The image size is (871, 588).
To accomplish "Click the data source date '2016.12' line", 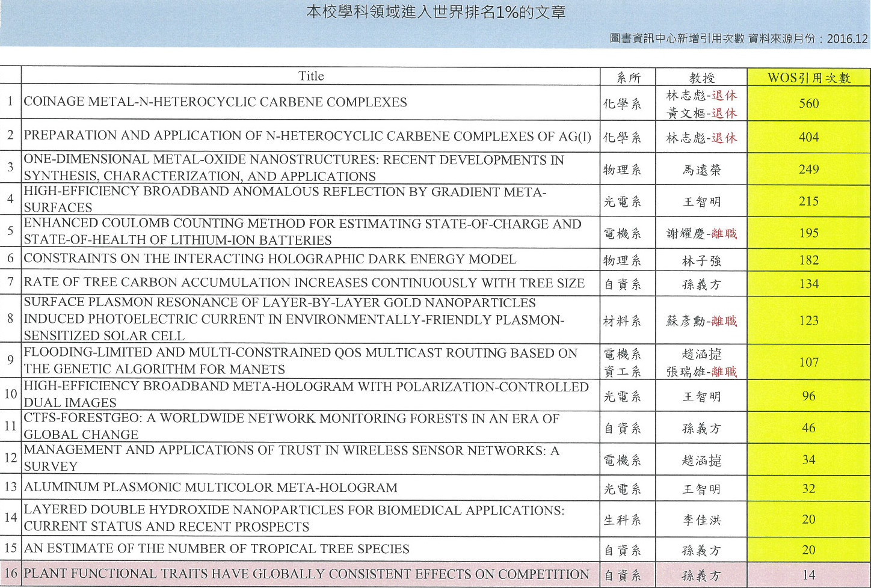I will tap(739, 38).
